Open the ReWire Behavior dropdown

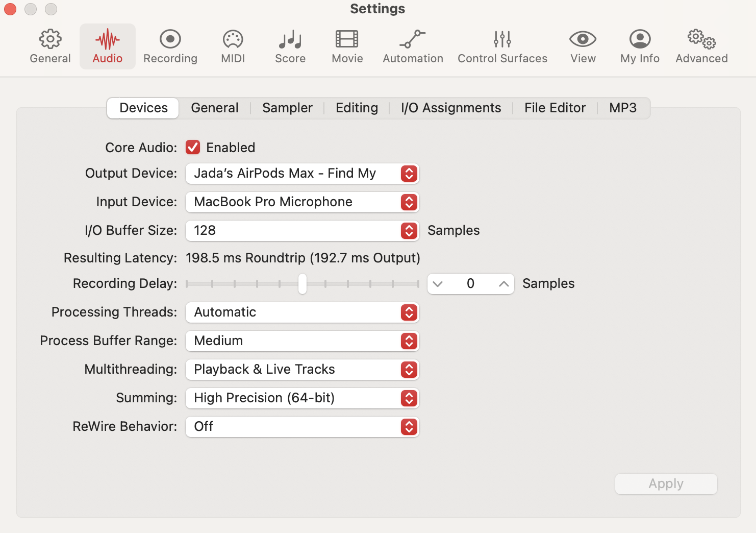click(302, 427)
